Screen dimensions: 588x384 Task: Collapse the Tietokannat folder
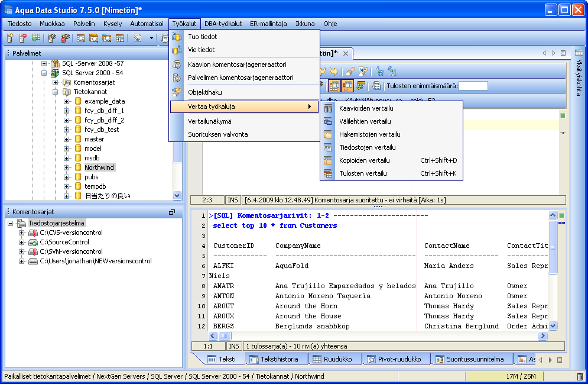coord(55,92)
